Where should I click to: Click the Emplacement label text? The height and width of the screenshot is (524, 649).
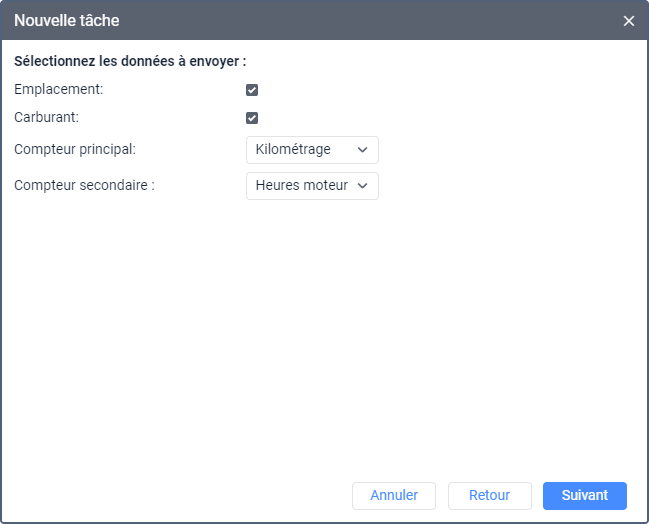pyautogui.click(x=58, y=89)
